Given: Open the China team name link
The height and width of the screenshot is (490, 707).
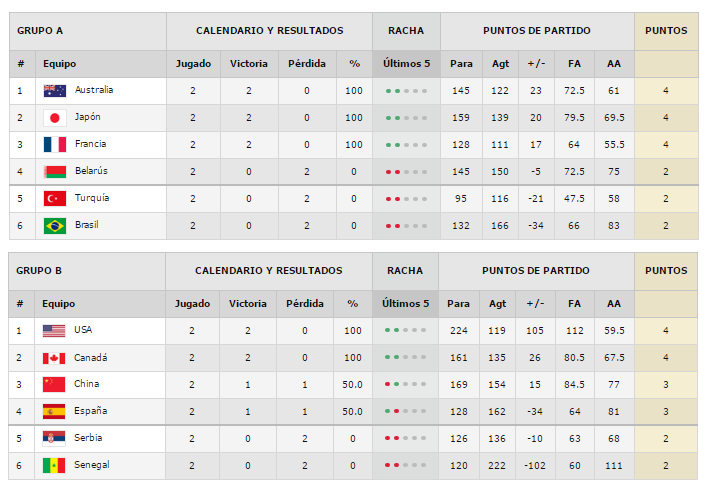Looking at the screenshot, I should (x=87, y=384).
